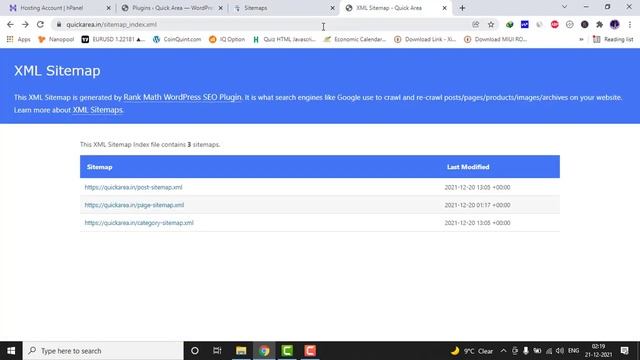Open microphone tray icon
This screenshot has height=360, width=640.
pos(526,351)
